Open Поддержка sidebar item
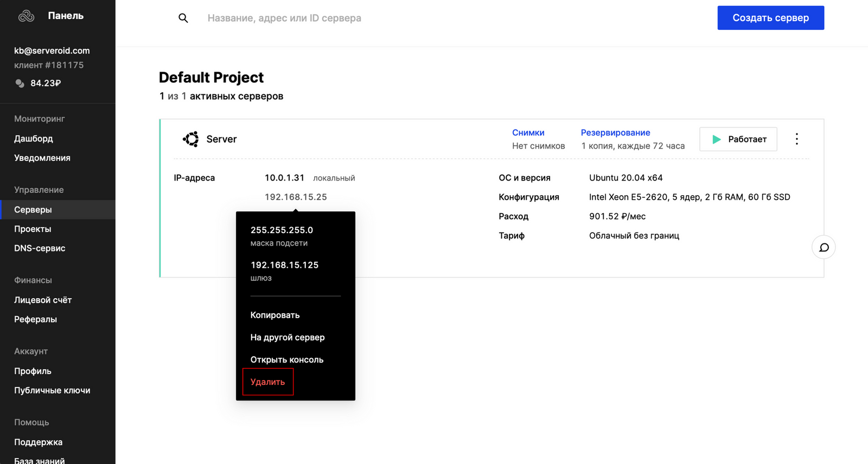868x464 pixels. coord(38,442)
